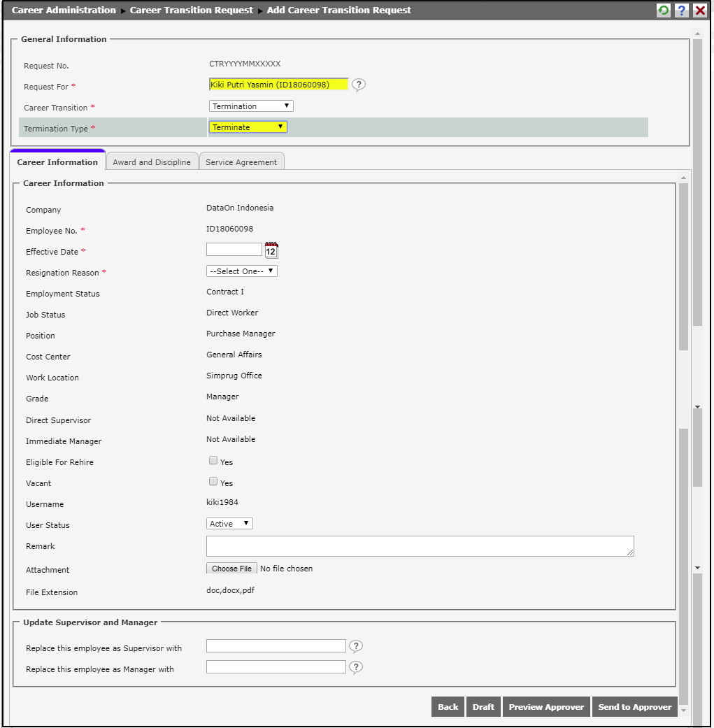Switch to Award and Discipline tab
714x728 pixels.
[152, 162]
